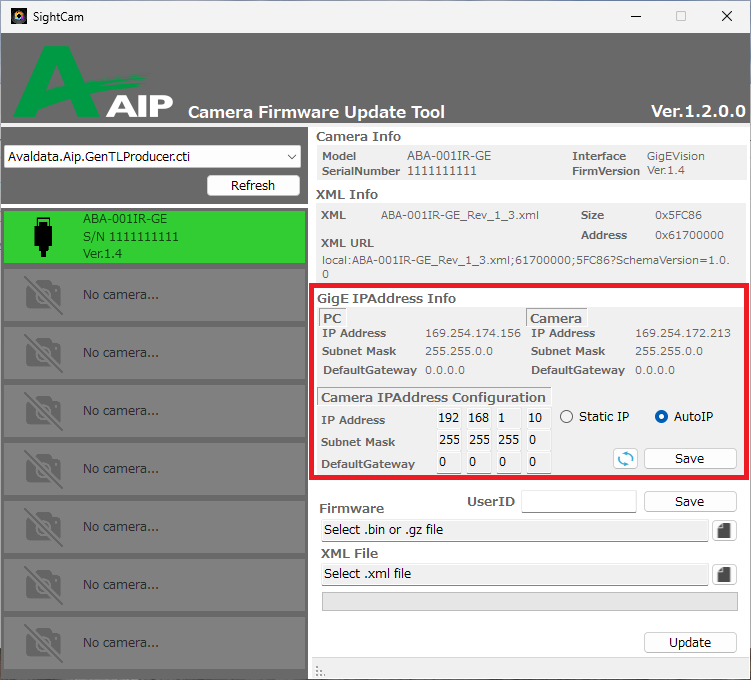The image size is (751, 680).
Task: Click the Model value ABA-001IR-GE in Camera Info
Action: (x=449, y=156)
